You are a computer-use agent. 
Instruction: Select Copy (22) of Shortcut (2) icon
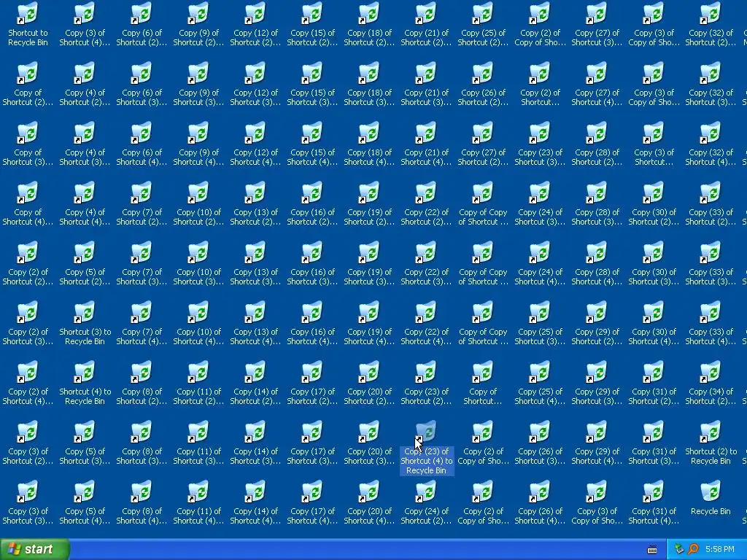(426, 204)
